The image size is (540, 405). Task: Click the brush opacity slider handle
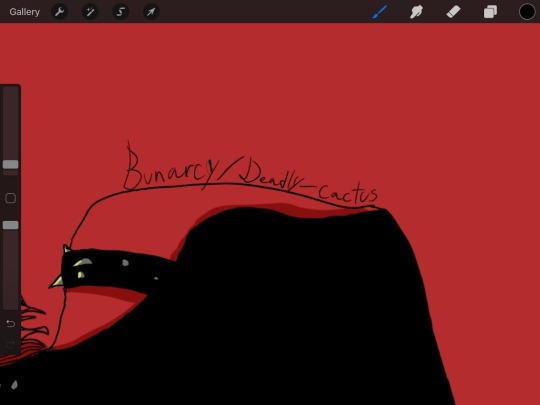coord(11,225)
